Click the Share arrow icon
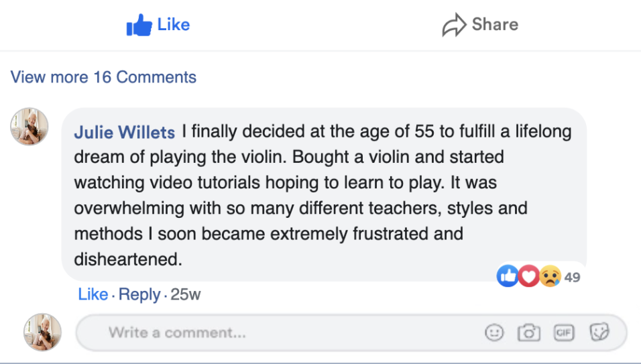 pyautogui.click(x=454, y=25)
